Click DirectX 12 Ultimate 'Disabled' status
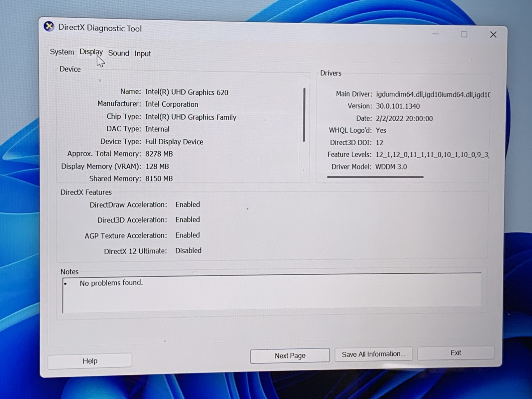The height and width of the screenshot is (399, 532). coord(188,250)
